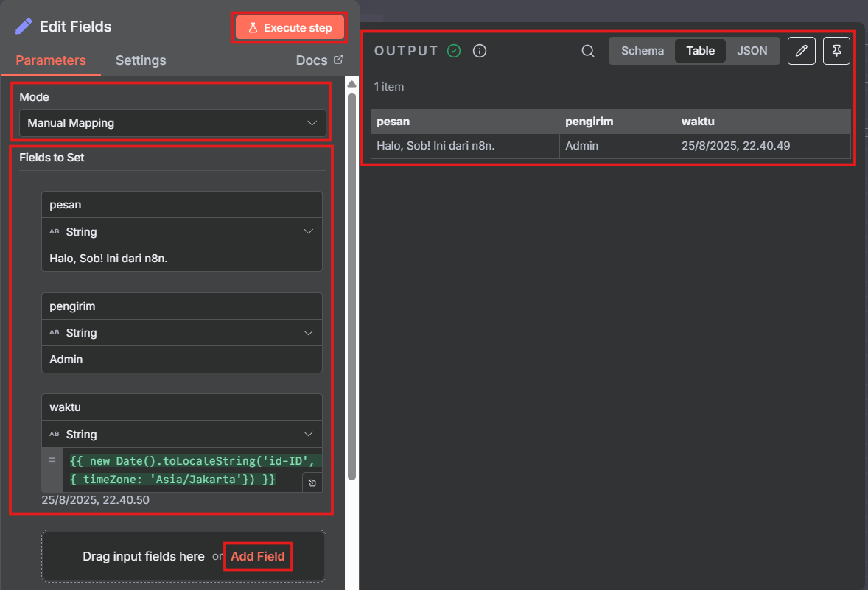
Task: Click the OUTPUT panel heading
Action: pyautogui.click(x=406, y=51)
